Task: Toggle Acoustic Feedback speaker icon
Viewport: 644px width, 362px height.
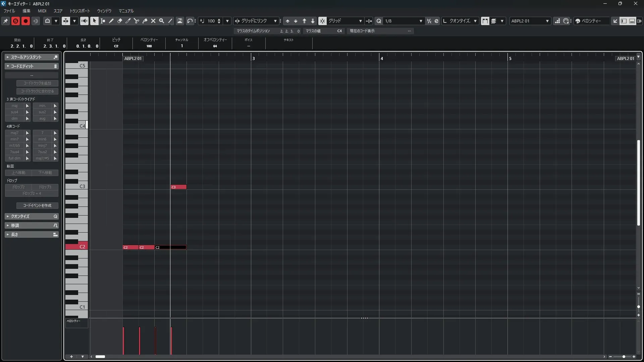Action: (x=84, y=21)
